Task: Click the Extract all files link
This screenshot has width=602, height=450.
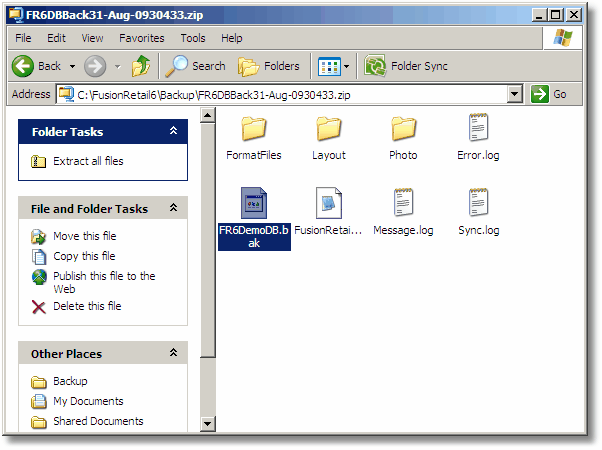Action: (88, 161)
